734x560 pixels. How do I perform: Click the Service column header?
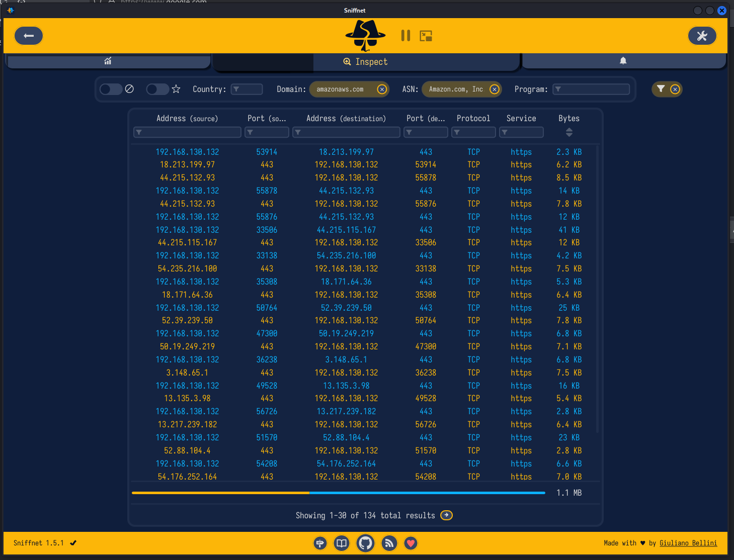click(521, 119)
